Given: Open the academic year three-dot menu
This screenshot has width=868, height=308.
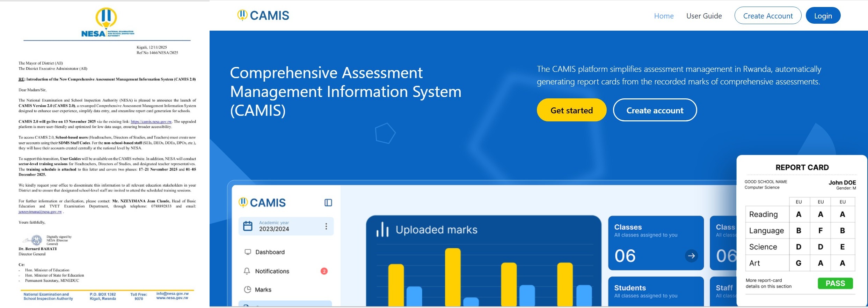Looking at the screenshot, I should [326, 226].
